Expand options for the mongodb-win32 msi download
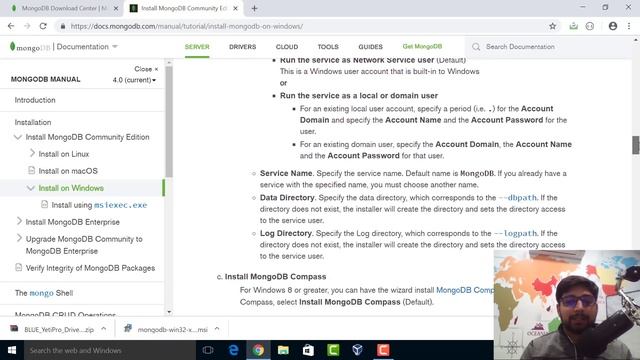640x360 pixels. coord(217,329)
